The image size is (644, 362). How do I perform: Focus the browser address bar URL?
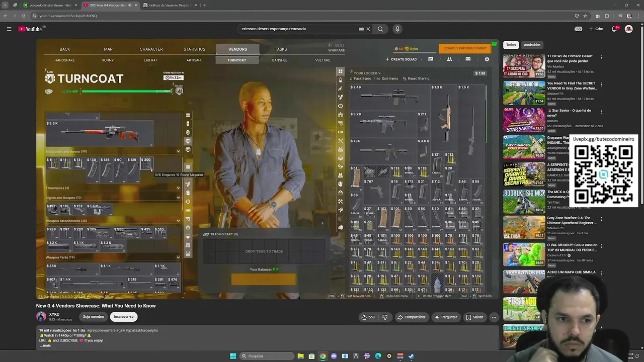[68, 16]
